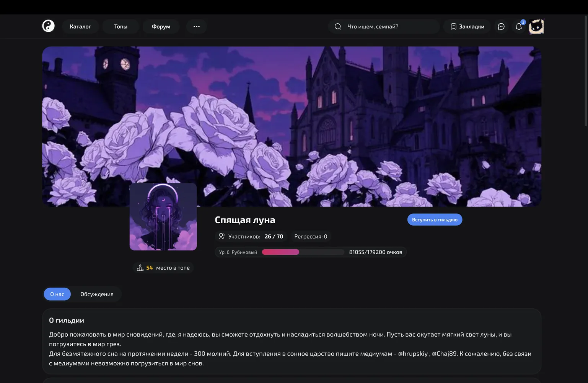
Task: Click the search magnifier icon
Action: pyautogui.click(x=338, y=26)
